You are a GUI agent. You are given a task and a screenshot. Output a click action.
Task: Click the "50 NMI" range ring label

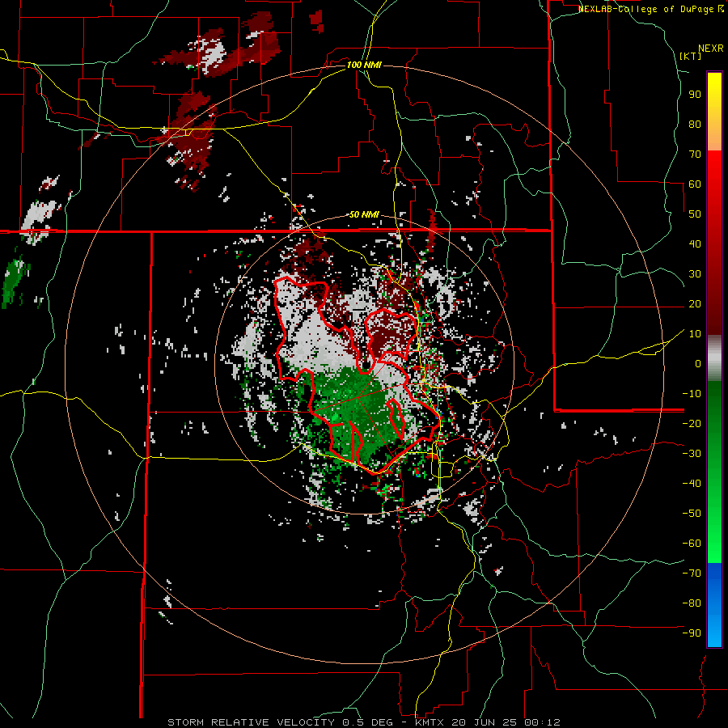pos(364,214)
